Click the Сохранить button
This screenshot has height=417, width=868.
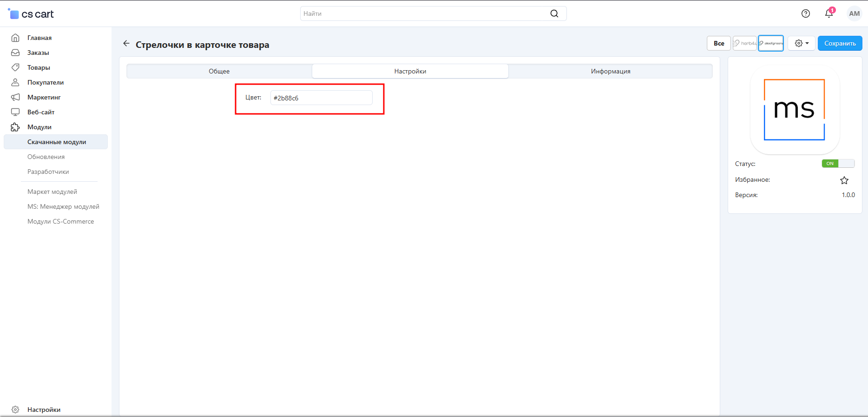[840, 43]
